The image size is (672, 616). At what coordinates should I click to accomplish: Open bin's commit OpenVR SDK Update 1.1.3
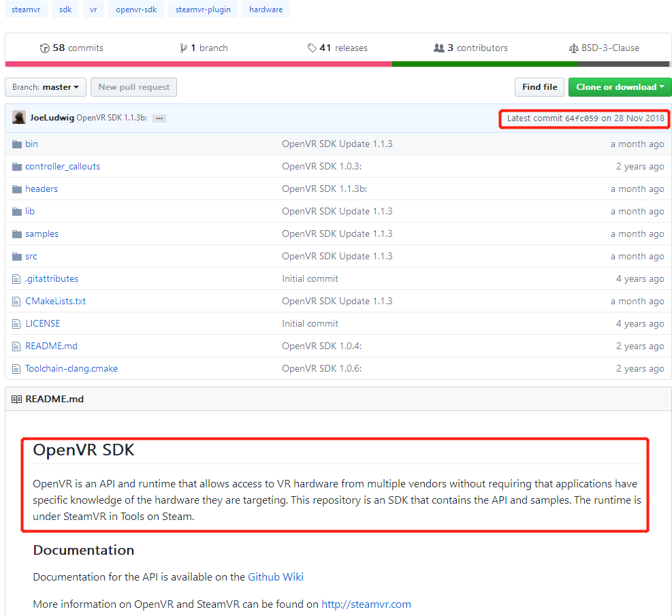tap(337, 144)
